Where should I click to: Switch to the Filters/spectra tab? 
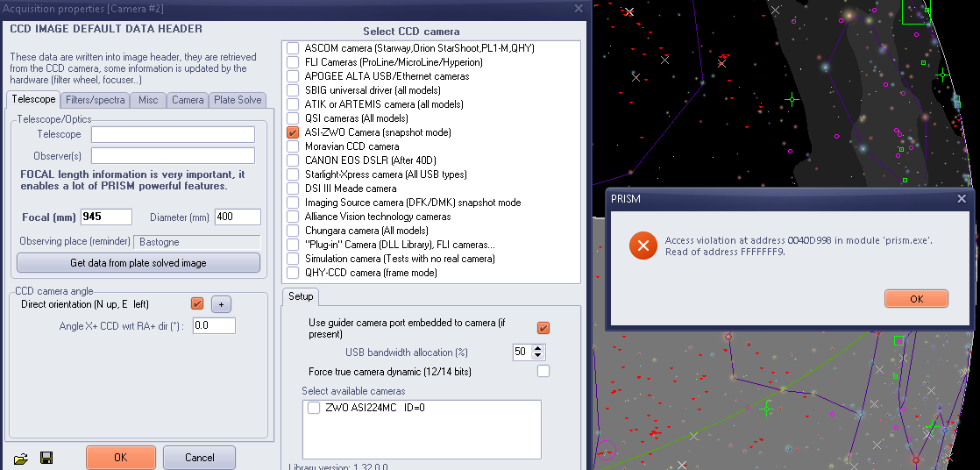pyautogui.click(x=96, y=100)
